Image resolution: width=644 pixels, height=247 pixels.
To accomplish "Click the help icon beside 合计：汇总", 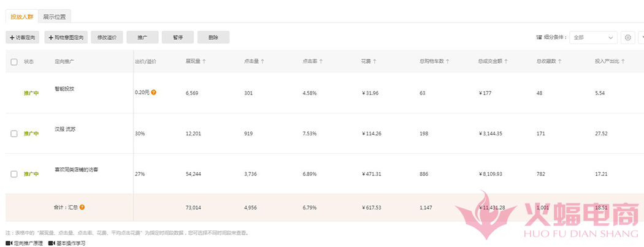I will pyautogui.click(x=82, y=207).
